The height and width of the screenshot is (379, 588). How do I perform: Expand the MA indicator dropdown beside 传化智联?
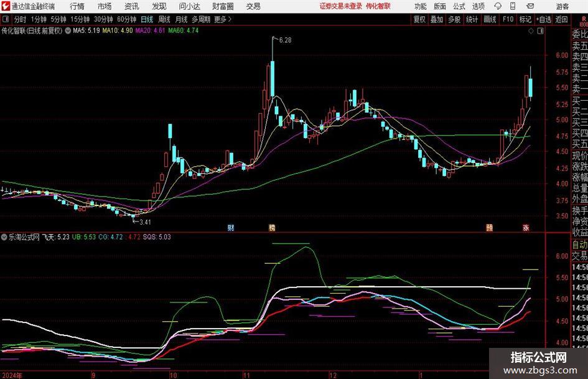(68, 30)
